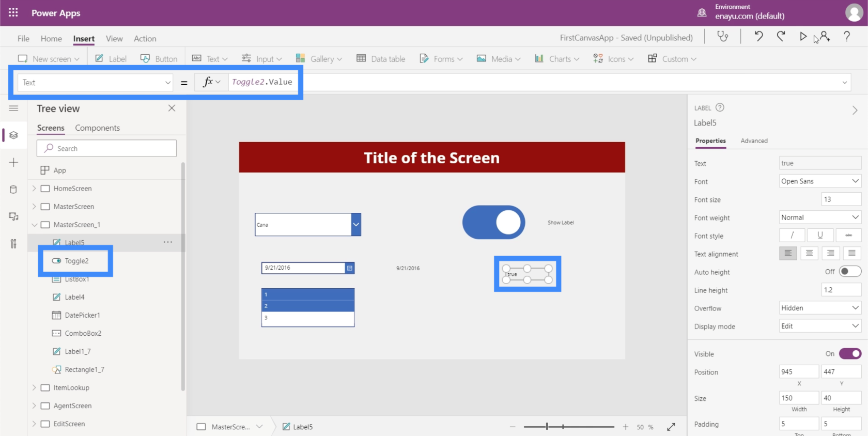Viewport: 868px width, 436px height.
Task: Redo the last action
Action: pyautogui.click(x=781, y=36)
